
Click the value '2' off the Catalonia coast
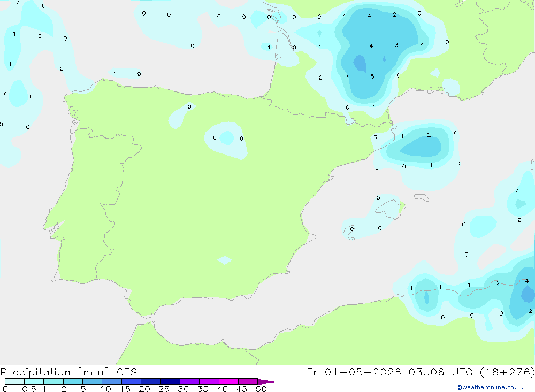[x=429, y=135]
